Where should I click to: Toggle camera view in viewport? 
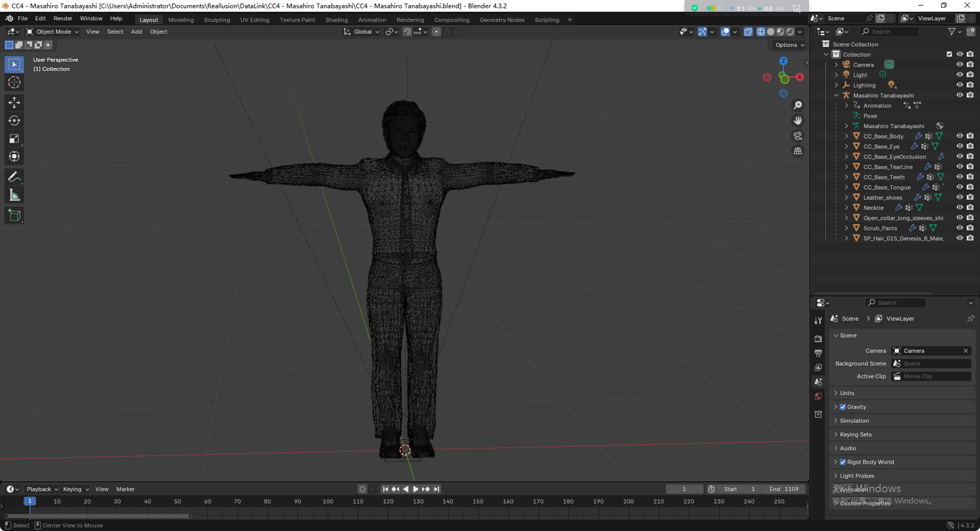tap(798, 136)
